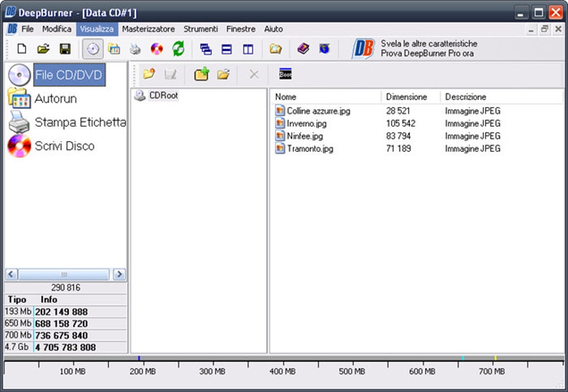This screenshot has height=392, width=568.
Task: Click the help book icon in toolbar
Action: point(303,48)
